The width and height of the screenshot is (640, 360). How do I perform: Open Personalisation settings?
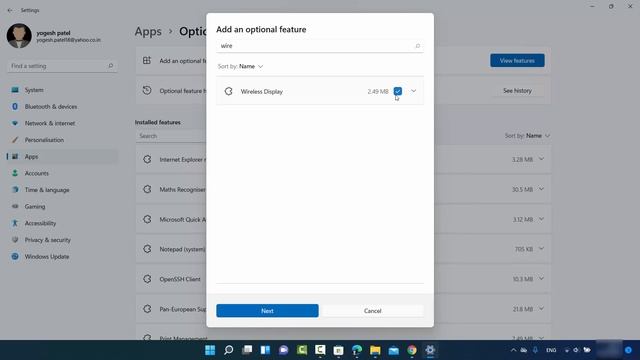pos(62,140)
